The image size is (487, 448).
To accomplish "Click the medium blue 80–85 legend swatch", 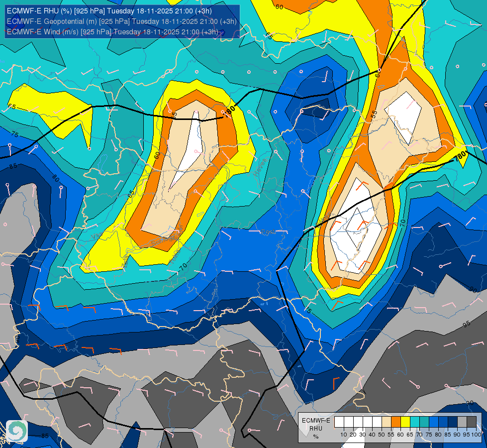I will (443, 422).
